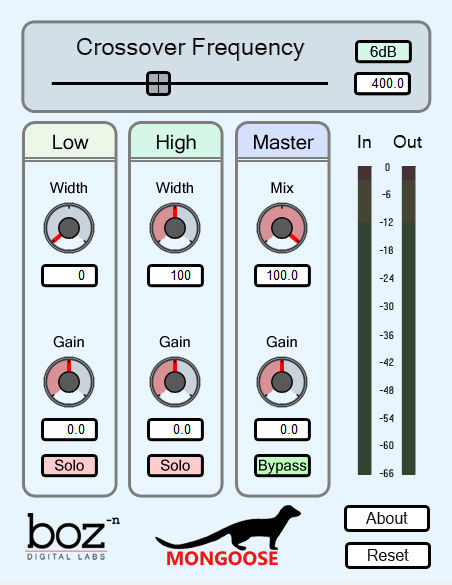This screenshot has width=452, height=585.
Task: Click the Low band Width knob
Action: (69, 228)
